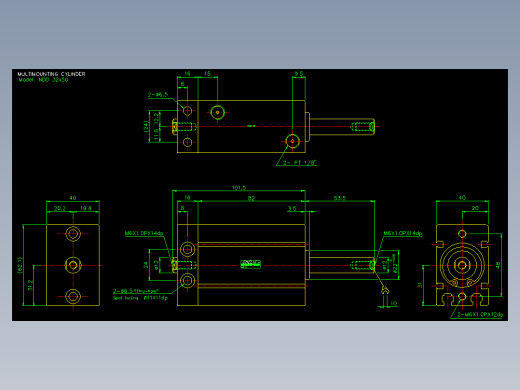Select the 'Model: NDD 32x50' label
The height and width of the screenshot is (390, 520).
(44, 80)
